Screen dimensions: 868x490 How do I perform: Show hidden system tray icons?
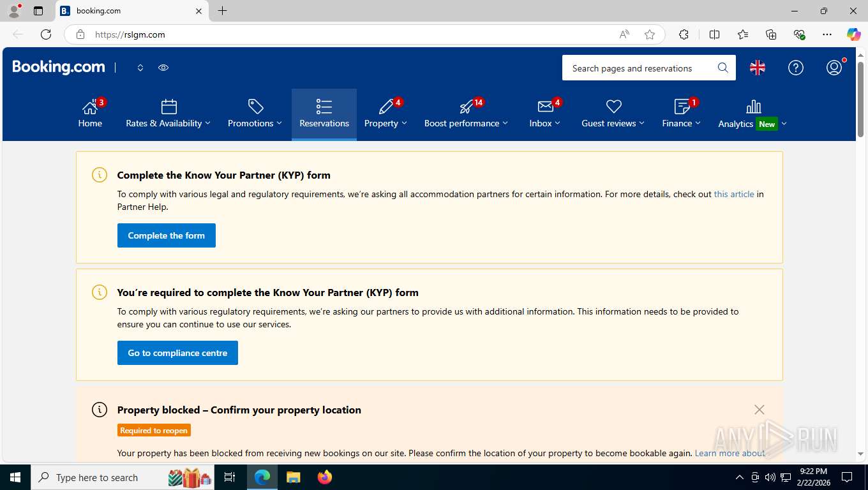click(x=740, y=477)
